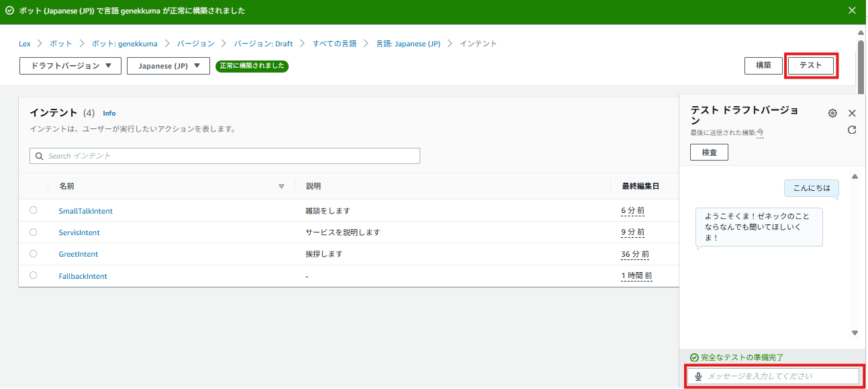
Task: Click the 36 分 前 timestamp
Action: (x=635, y=255)
